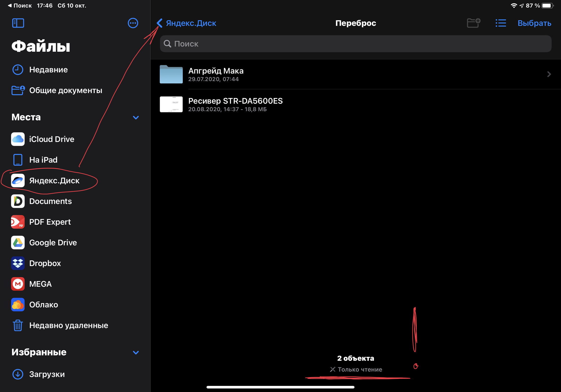This screenshot has height=392, width=561.
Task: Click the Общие документы folder icon
Action: point(18,90)
